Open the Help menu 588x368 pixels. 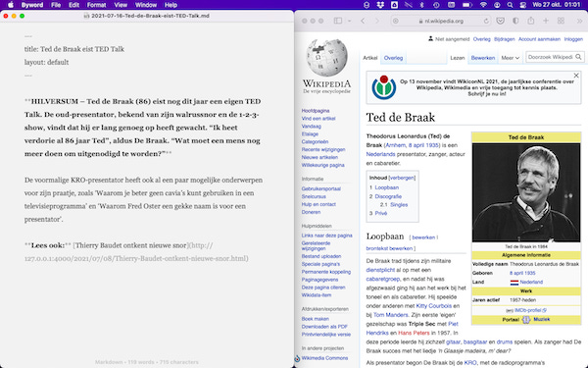pyautogui.click(x=171, y=5)
